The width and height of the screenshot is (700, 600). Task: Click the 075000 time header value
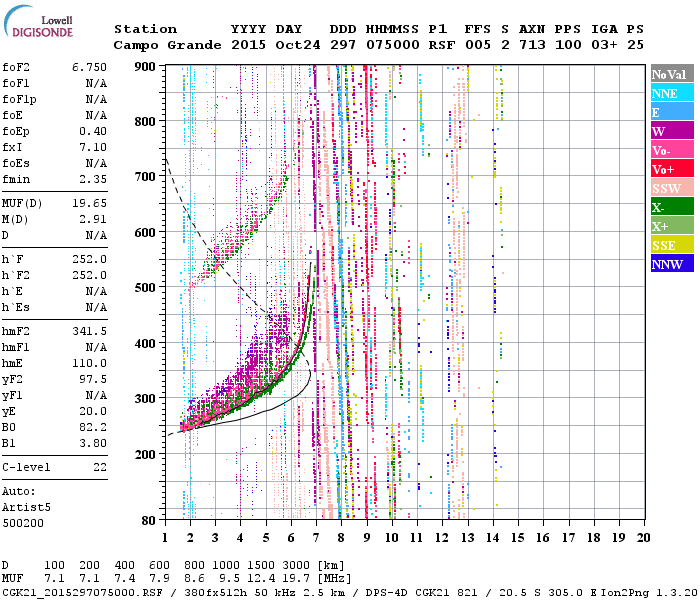pyautogui.click(x=392, y=45)
